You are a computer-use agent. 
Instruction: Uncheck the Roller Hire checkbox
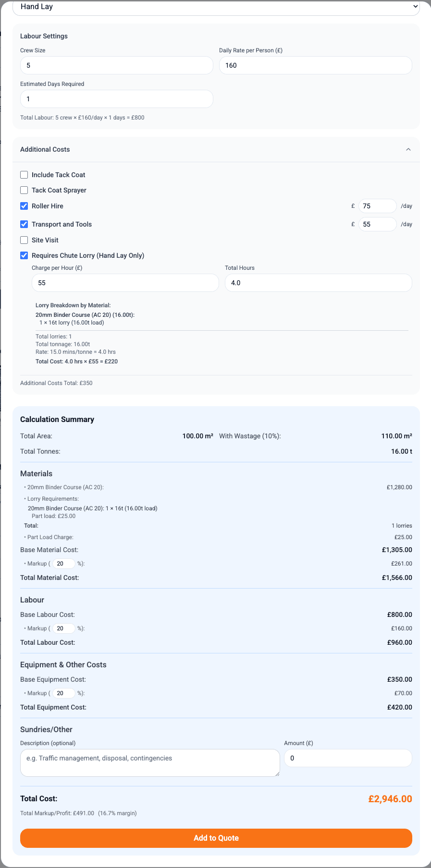pos(24,206)
